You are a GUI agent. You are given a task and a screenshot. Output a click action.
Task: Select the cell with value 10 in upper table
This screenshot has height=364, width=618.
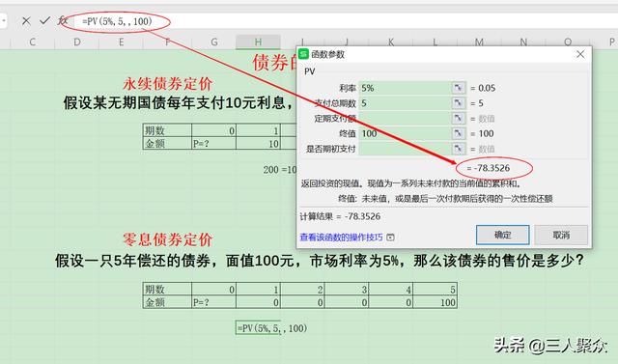coord(258,144)
